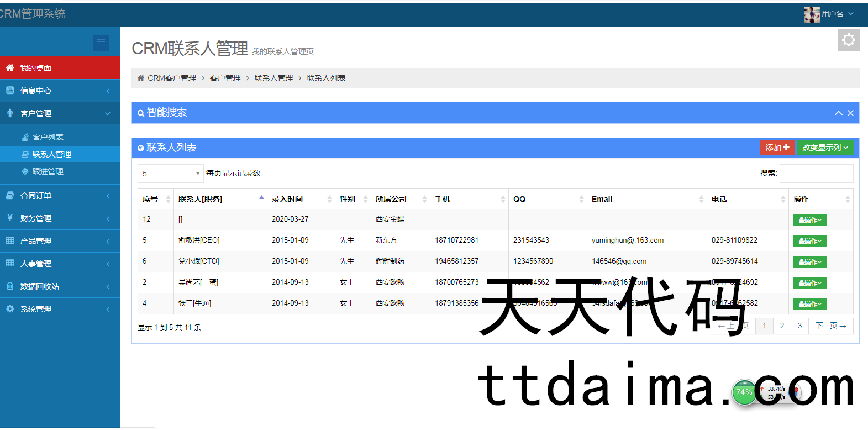
Task: Open the records-per-page dropdown showing 5
Action: (170, 174)
